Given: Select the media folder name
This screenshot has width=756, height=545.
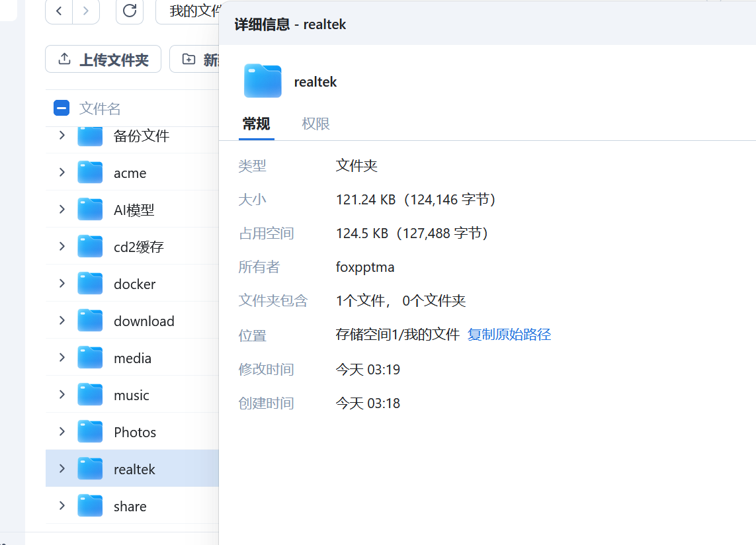Looking at the screenshot, I should coord(132,358).
